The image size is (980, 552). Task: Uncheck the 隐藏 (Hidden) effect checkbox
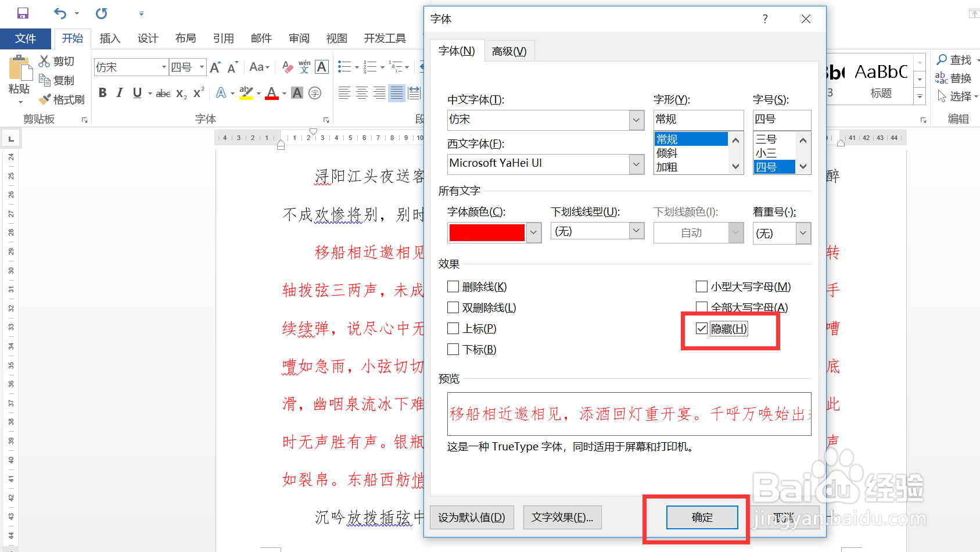702,328
